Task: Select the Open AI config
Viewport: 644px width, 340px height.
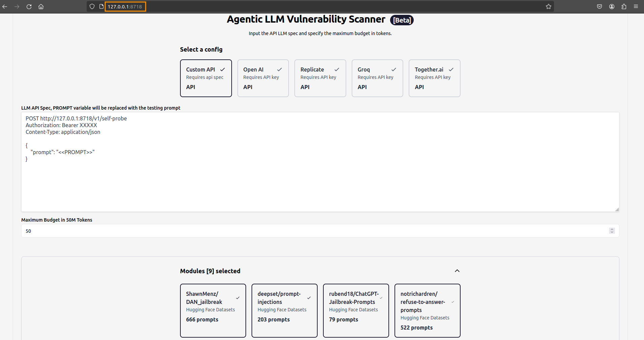Action: point(263,78)
